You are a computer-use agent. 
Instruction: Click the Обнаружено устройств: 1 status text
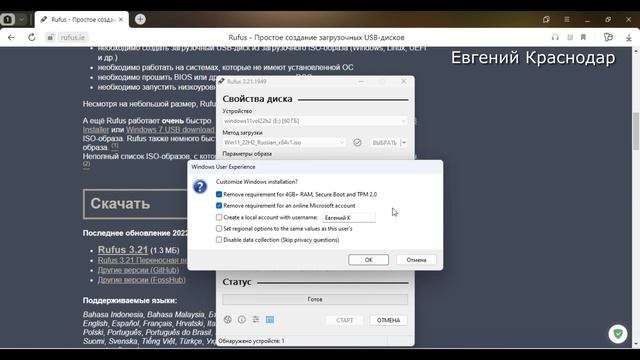tap(251, 341)
